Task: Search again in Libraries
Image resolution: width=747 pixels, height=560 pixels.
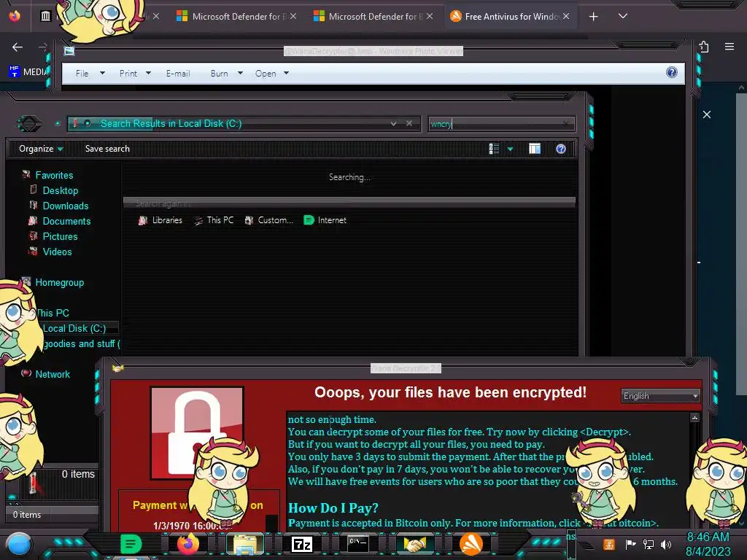Action: [160, 220]
